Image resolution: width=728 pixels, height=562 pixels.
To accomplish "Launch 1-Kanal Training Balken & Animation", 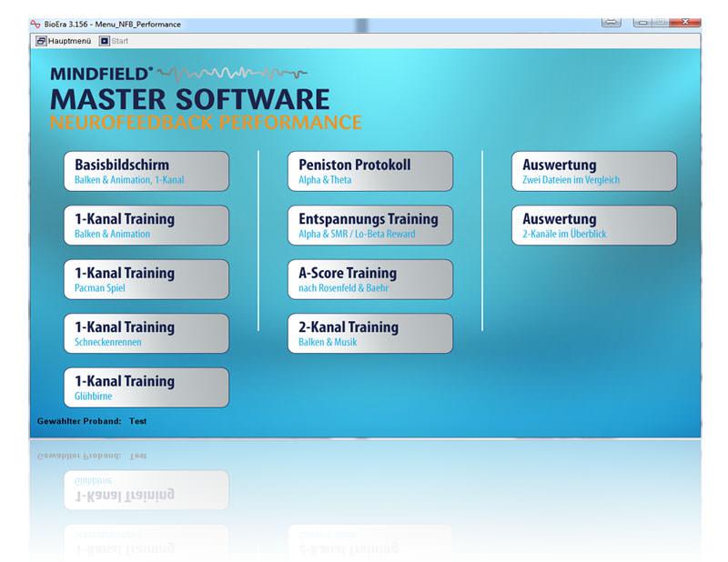I will click(147, 226).
